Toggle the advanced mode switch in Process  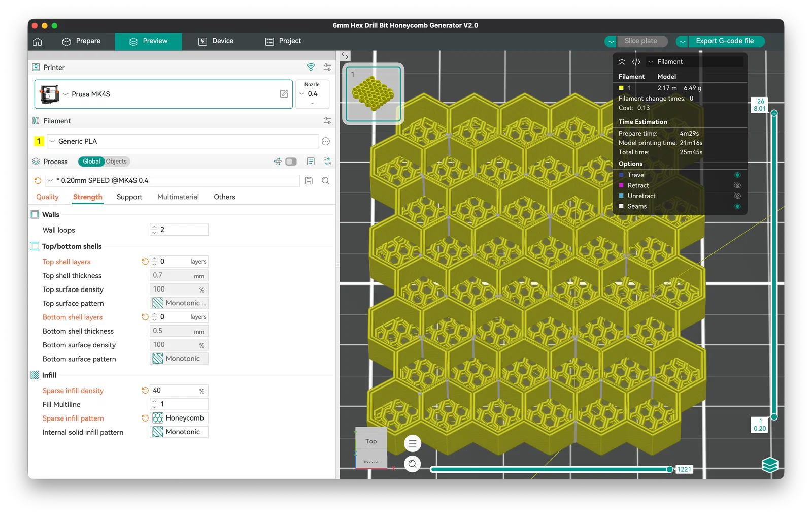(291, 162)
